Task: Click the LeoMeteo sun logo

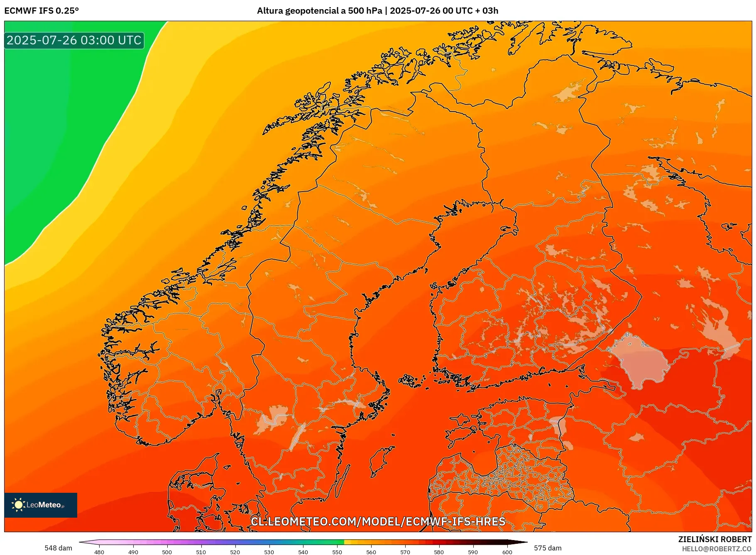Action: point(41,505)
